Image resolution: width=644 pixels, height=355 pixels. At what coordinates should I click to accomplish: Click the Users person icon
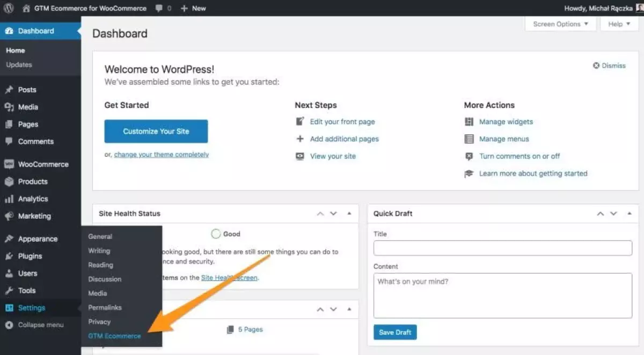[x=9, y=273]
